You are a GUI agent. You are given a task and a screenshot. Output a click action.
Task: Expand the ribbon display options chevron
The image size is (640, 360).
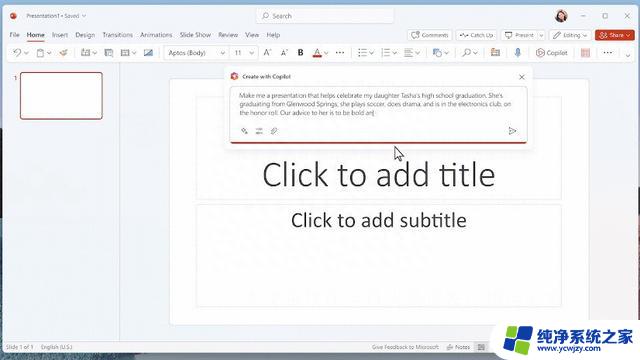[628, 55]
